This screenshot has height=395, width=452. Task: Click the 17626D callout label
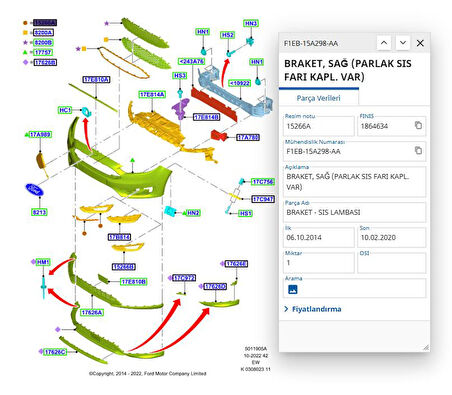coord(215,286)
